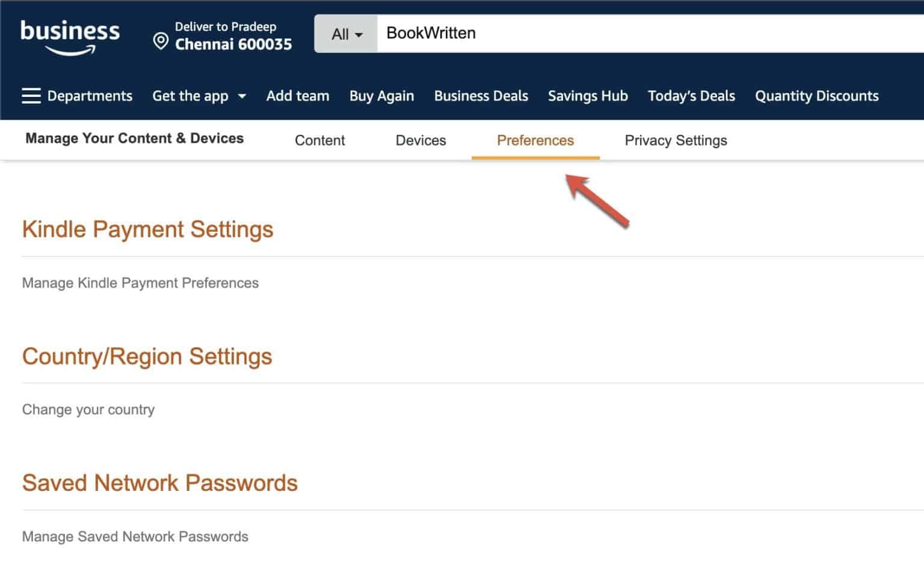Select the Preferences tab

pyautogui.click(x=535, y=140)
